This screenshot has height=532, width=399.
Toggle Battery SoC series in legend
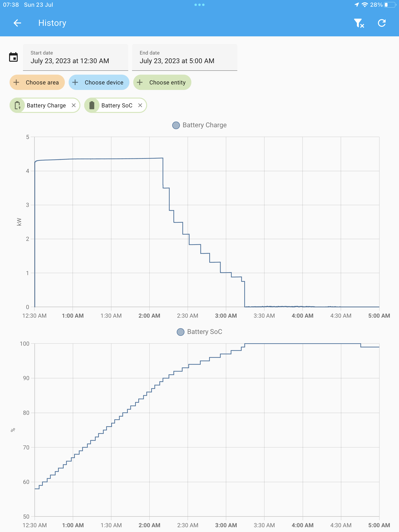tap(205, 332)
